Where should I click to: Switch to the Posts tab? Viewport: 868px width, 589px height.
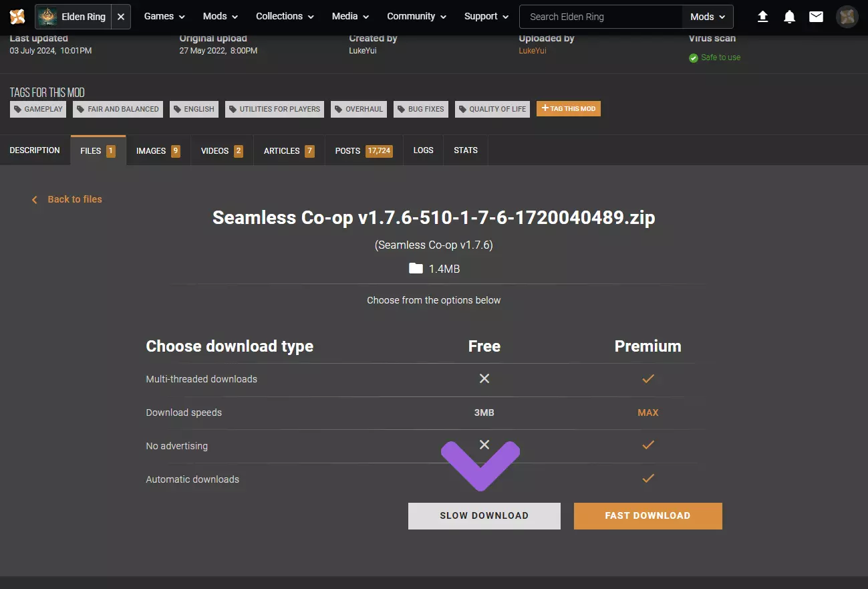click(x=364, y=151)
